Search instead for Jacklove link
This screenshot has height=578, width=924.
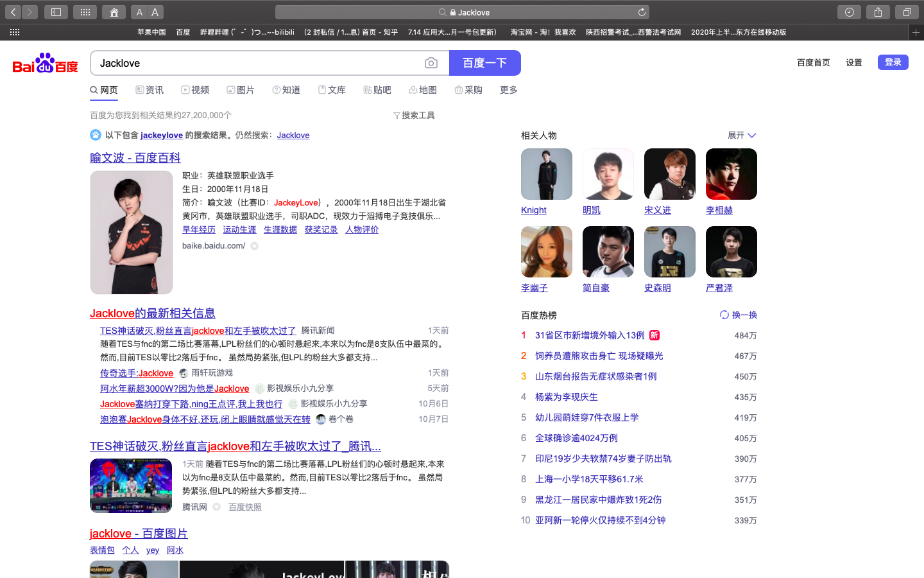[293, 136]
